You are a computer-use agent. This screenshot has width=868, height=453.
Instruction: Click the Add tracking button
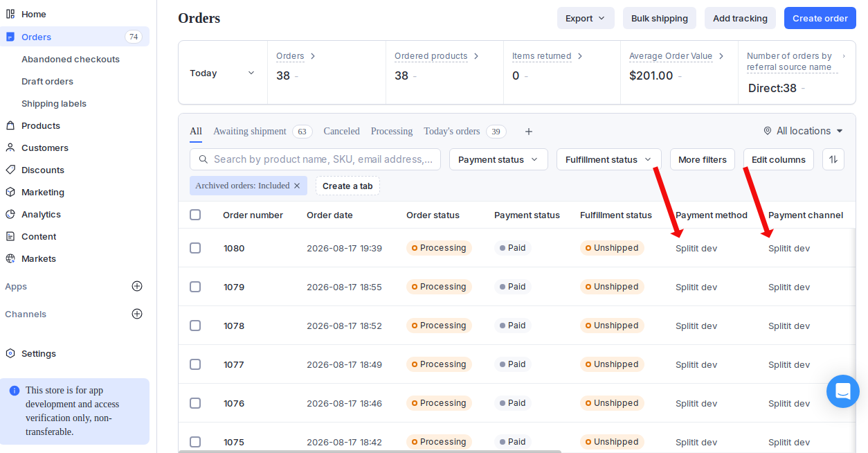[x=740, y=18]
